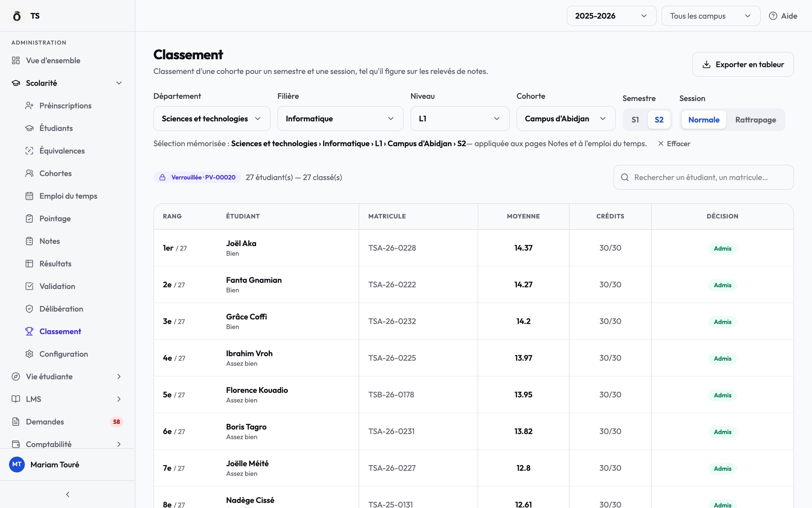Click Exporter en tableur button
The height and width of the screenshot is (508, 812).
click(x=743, y=64)
